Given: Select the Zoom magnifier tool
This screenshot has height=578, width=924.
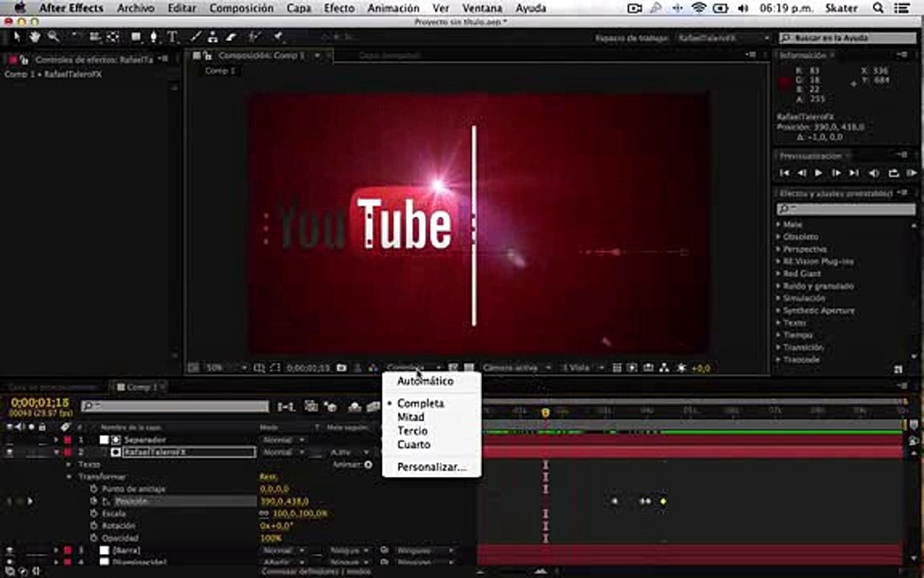Looking at the screenshot, I should (53, 37).
